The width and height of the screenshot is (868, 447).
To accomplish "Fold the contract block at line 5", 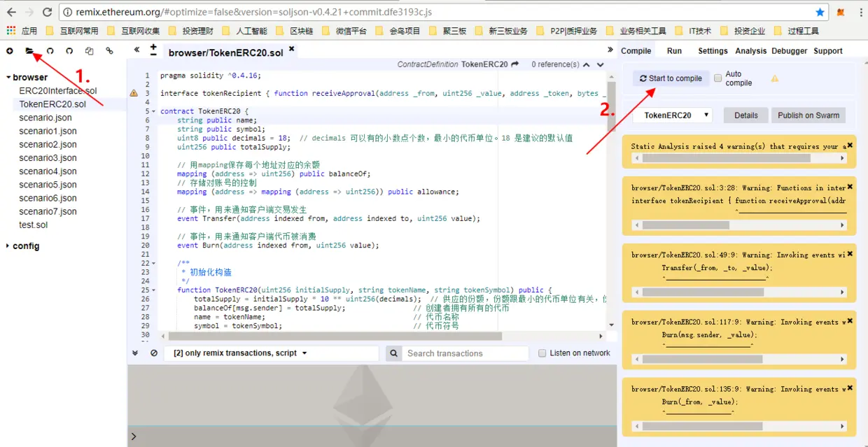I will coord(153,111).
